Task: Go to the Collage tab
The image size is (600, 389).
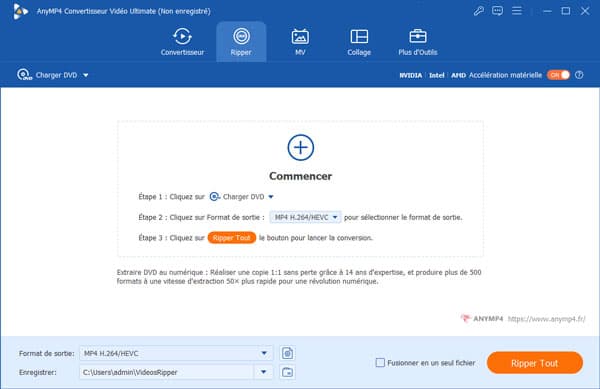Action: click(x=359, y=42)
